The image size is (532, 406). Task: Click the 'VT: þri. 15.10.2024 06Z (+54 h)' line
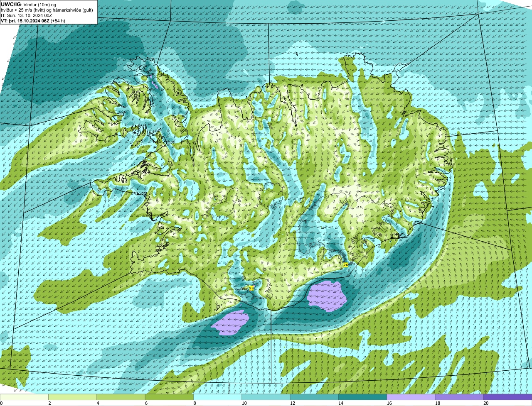pos(33,21)
